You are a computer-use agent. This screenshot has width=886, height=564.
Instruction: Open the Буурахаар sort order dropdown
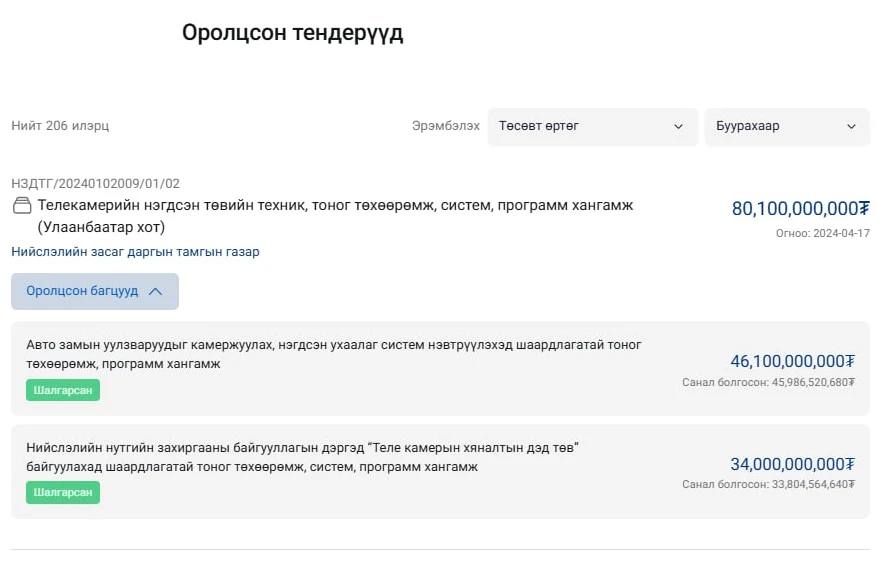tap(786, 127)
